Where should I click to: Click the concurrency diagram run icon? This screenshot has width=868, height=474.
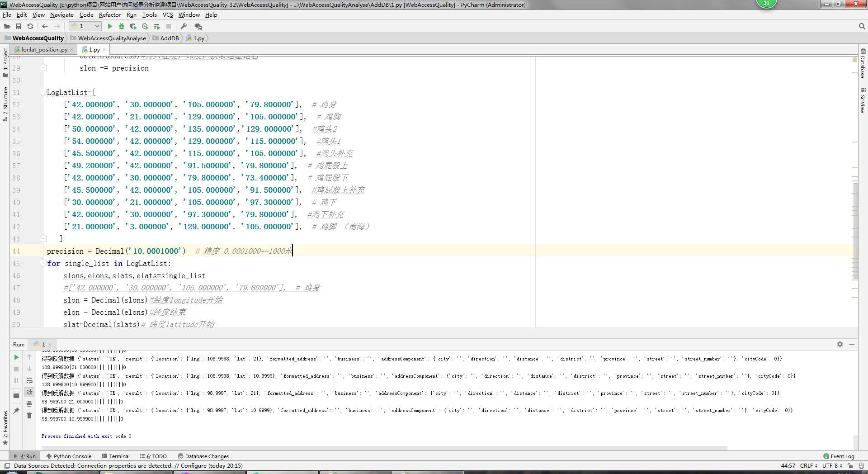click(157, 26)
